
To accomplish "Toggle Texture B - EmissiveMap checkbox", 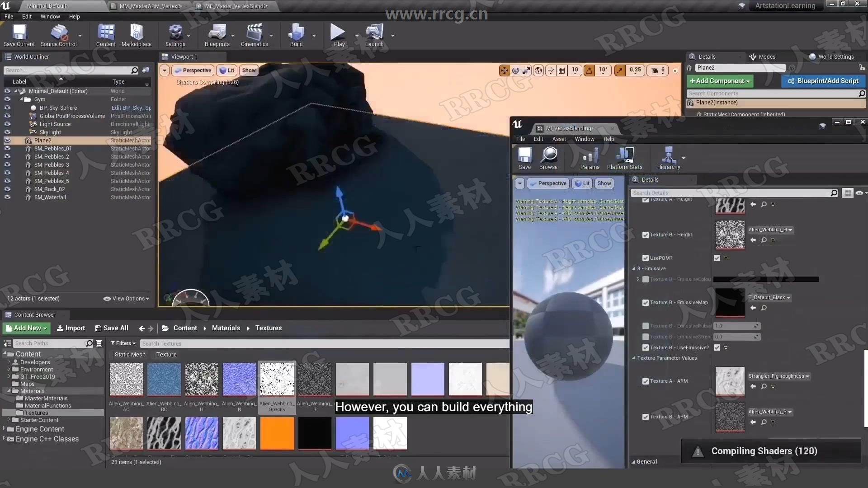I will point(645,302).
